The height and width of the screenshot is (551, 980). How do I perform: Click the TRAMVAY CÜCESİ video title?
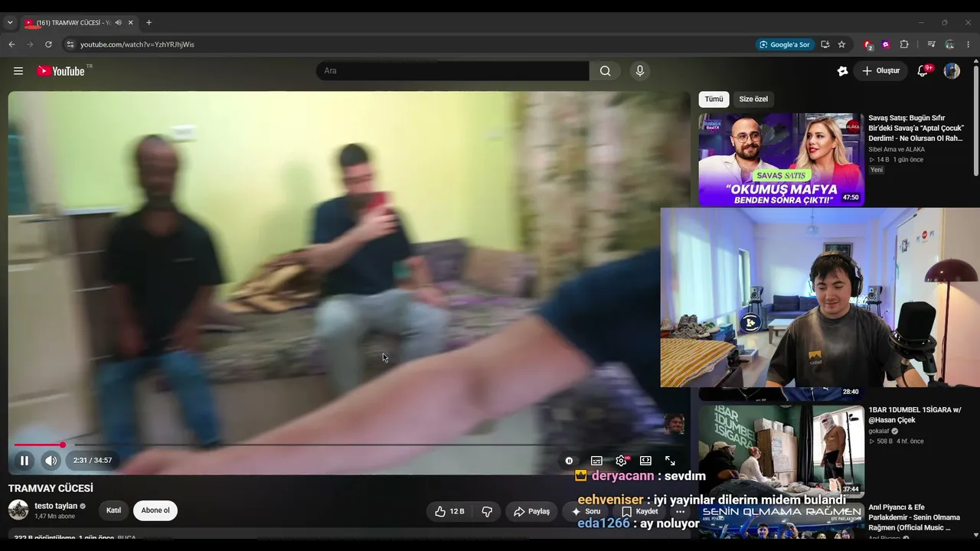[51, 488]
